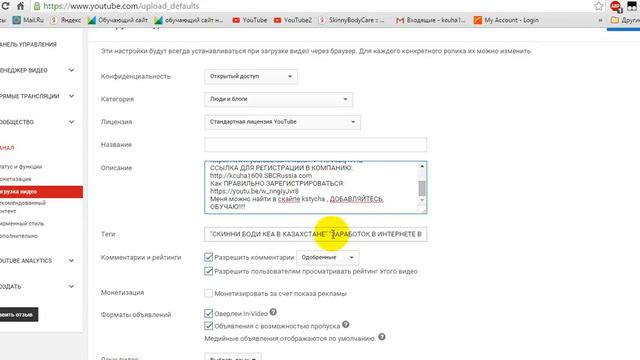Open the YouTube2 bookmark
The image size is (640, 360).
pos(293,20)
